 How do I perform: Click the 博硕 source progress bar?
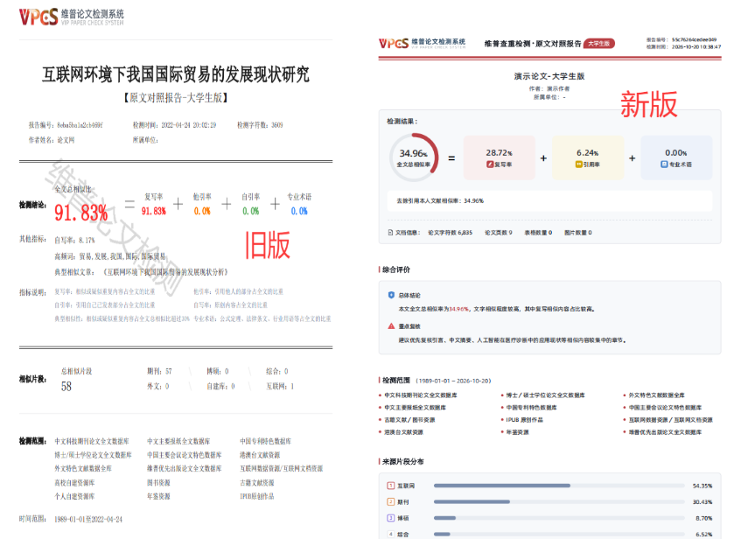pos(559,518)
